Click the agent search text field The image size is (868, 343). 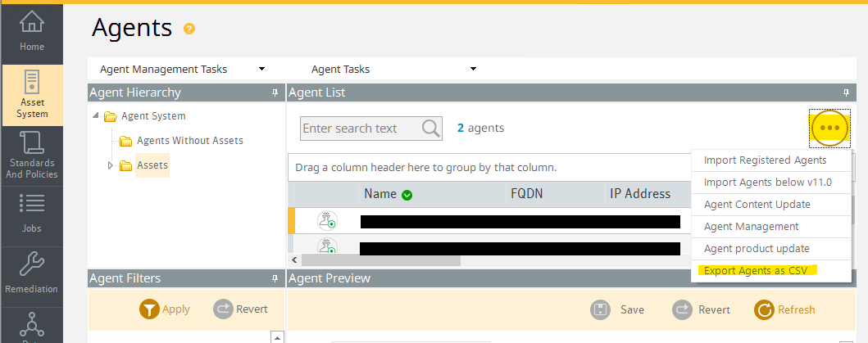(361, 128)
